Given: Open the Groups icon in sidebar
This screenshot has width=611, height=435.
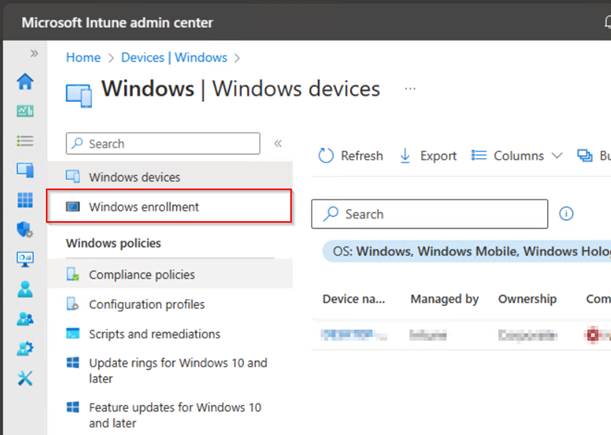Looking at the screenshot, I should pyautogui.click(x=25, y=319).
